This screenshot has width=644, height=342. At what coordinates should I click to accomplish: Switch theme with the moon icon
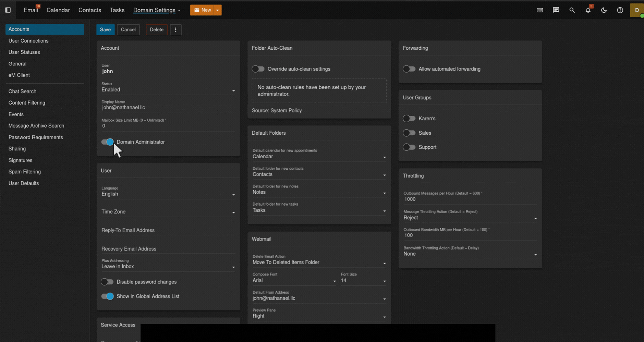604,10
